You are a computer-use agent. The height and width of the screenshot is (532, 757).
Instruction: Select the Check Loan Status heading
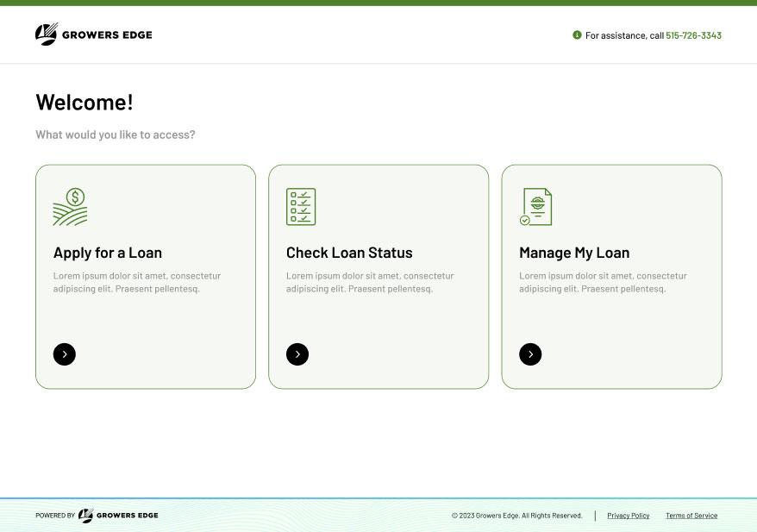[x=349, y=253]
